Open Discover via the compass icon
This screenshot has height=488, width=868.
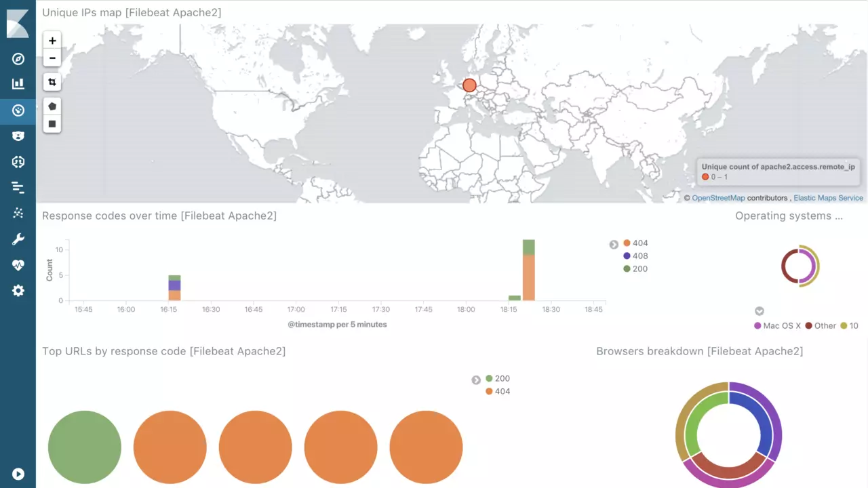click(18, 59)
